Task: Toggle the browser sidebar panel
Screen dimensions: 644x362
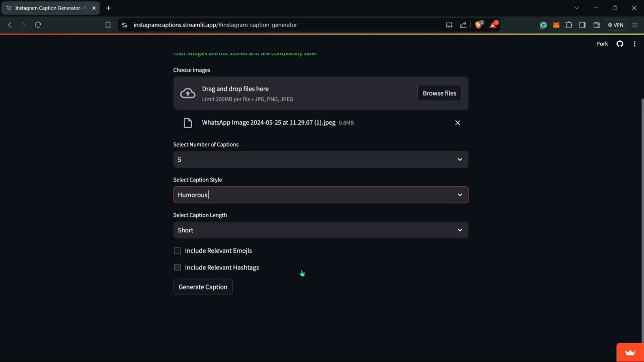Action: coord(582,25)
